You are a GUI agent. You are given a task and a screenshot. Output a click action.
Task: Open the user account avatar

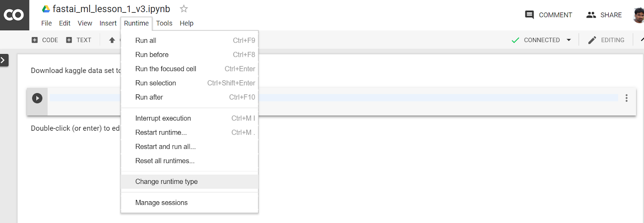[x=639, y=15]
